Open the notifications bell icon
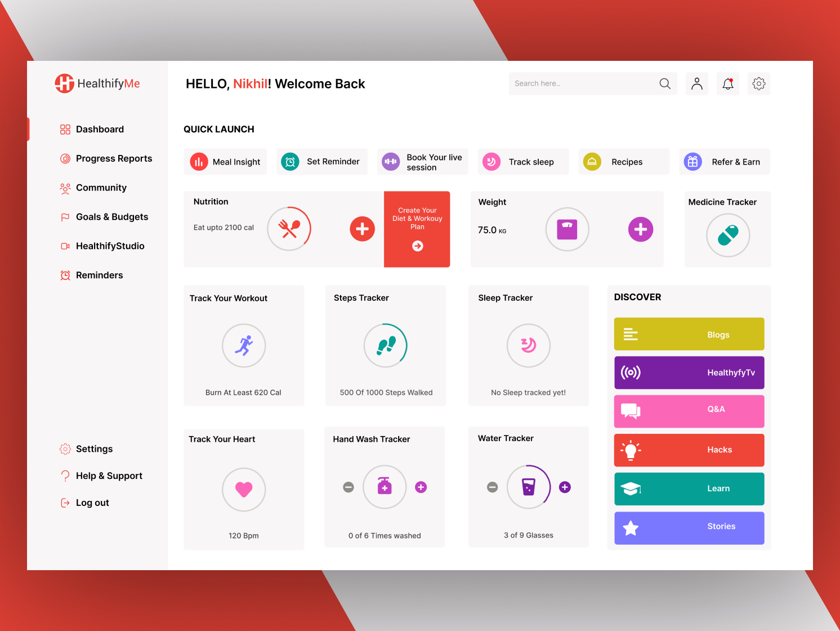Screen dimensions: 840x631 point(728,83)
